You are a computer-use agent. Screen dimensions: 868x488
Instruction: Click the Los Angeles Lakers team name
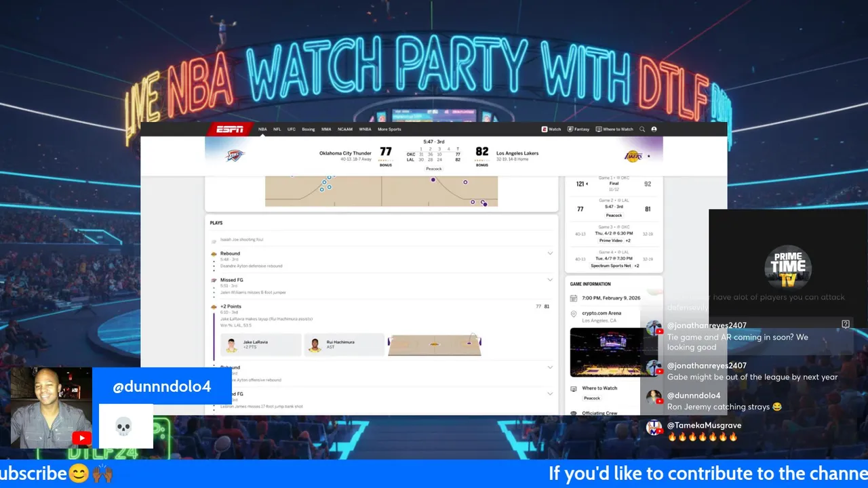[x=517, y=153]
